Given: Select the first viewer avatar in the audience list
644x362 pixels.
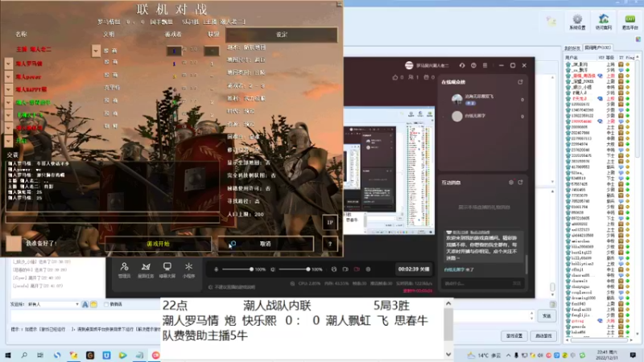Looking at the screenshot, I should click(x=457, y=99).
